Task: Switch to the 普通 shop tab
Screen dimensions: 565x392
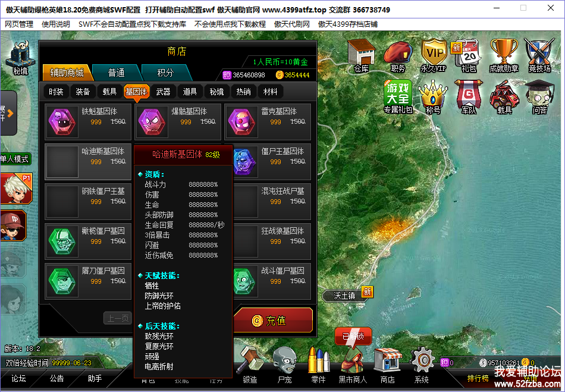Action: click(116, 73)
